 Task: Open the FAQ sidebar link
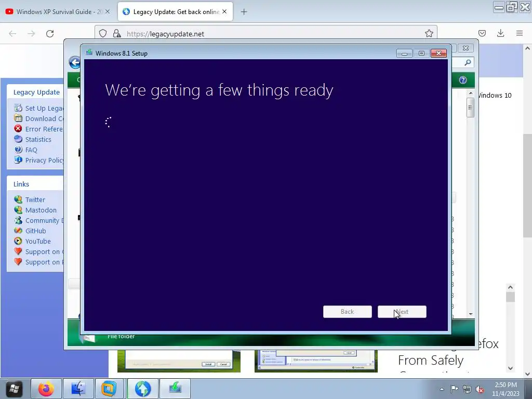[x=31, y=150]
